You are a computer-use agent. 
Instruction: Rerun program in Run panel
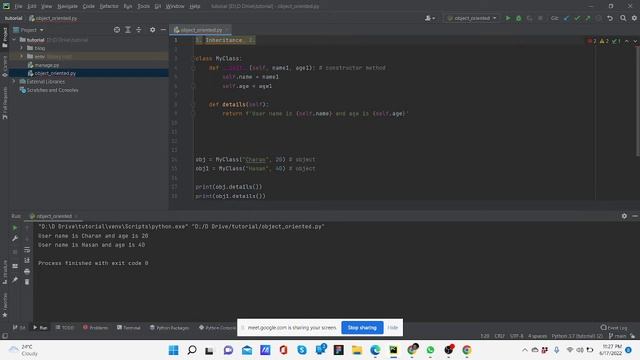pos(15,228)
